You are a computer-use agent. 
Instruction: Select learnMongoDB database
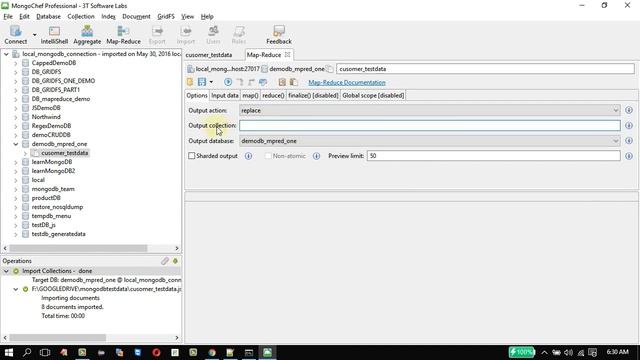click(x=52, y=162)
